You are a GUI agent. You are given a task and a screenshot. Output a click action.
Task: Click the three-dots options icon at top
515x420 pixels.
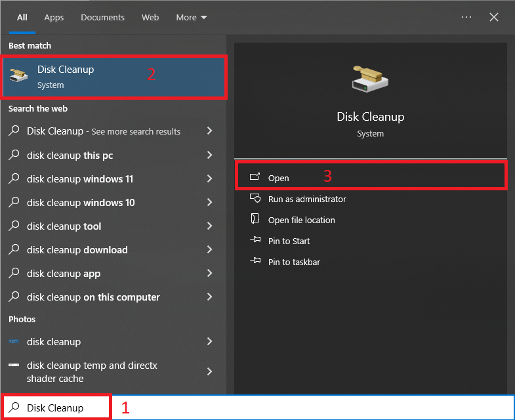(466, 18)
